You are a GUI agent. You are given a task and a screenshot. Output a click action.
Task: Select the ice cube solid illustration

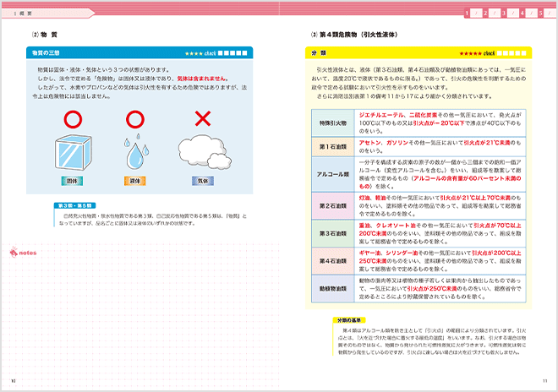(x=74, y=152)
